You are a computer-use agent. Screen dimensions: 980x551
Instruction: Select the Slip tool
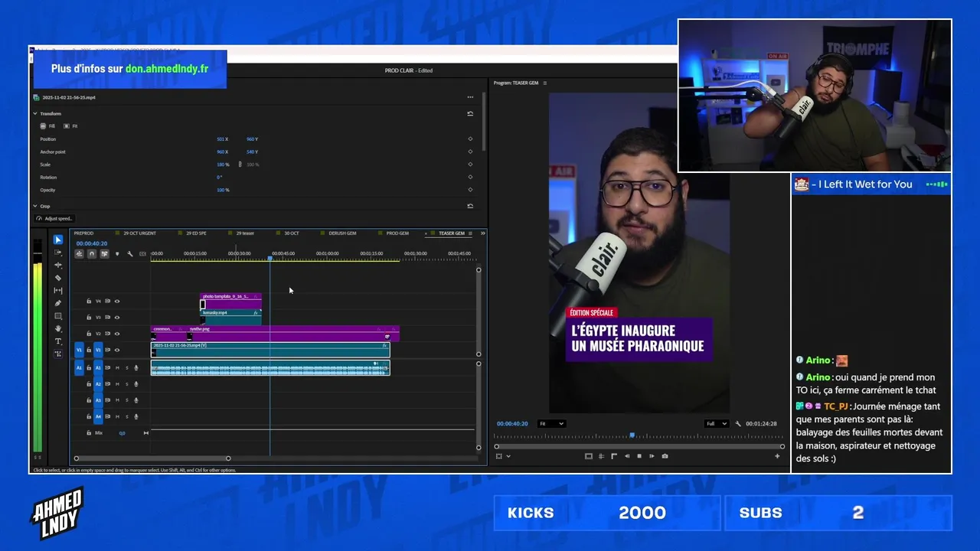pos(58,291)
